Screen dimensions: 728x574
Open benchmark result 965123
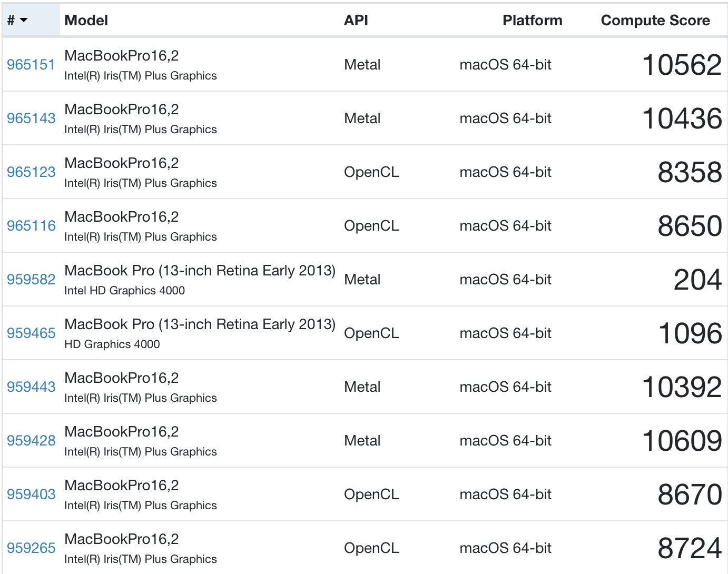click(x=31, y=172)
